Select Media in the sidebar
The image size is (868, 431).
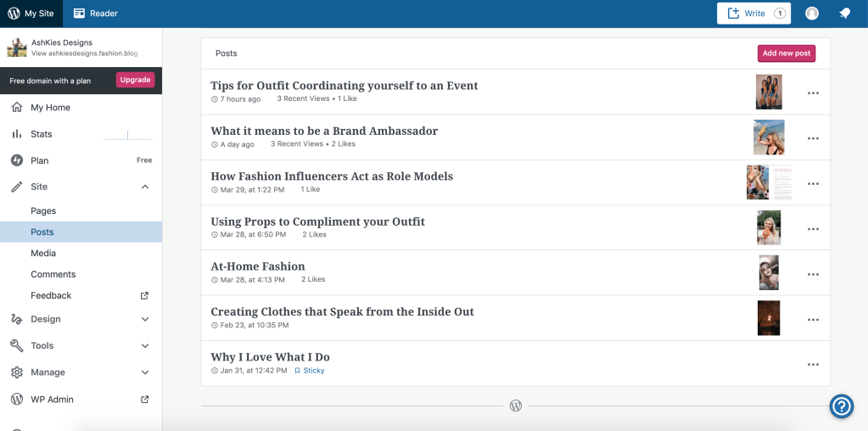point(43,253)
